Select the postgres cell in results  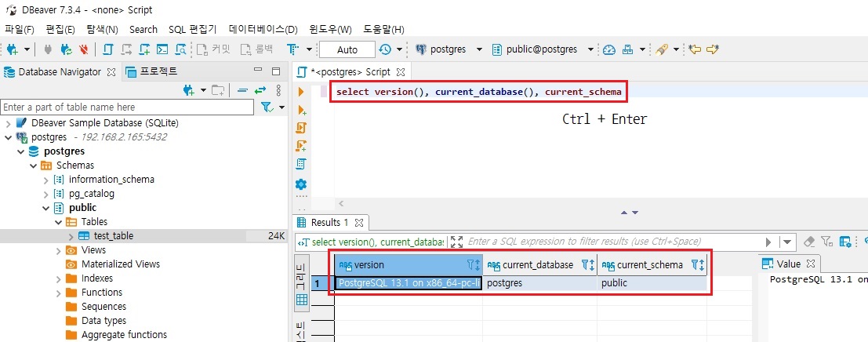539,283
